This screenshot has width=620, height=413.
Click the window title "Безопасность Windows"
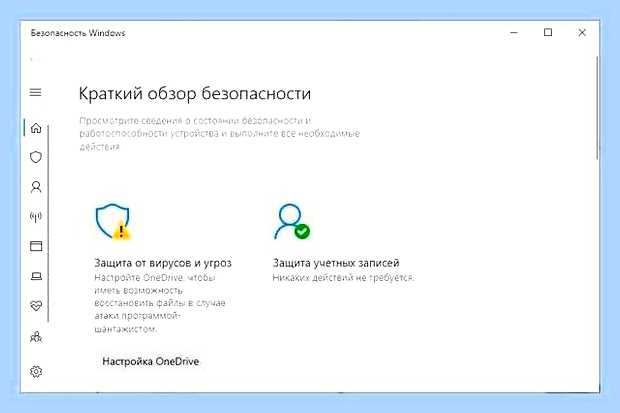click(x=78, y=33)
